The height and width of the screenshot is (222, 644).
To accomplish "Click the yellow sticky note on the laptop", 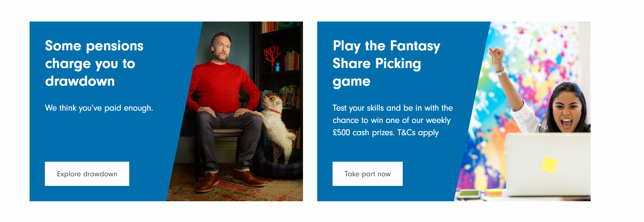I will (549, 165).
